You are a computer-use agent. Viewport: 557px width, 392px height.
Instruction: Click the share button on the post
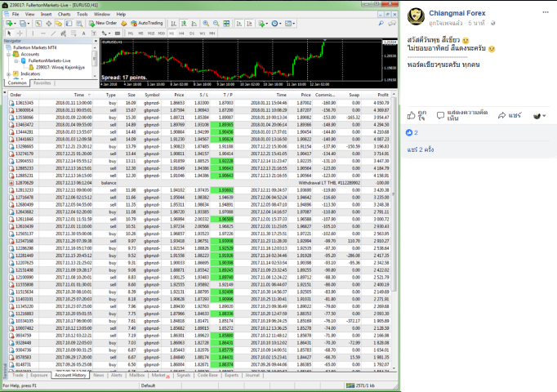[510, 115]
